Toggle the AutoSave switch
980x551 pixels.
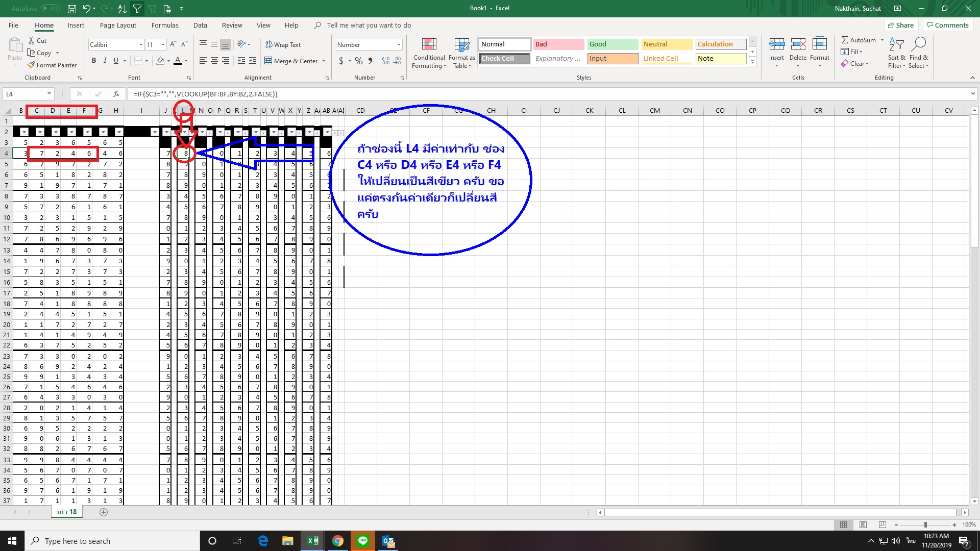50,8
